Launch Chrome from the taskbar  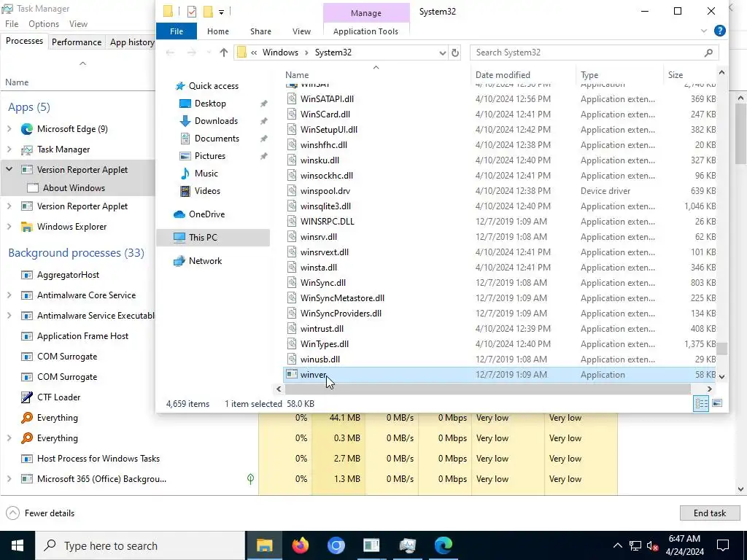point(336,545)
